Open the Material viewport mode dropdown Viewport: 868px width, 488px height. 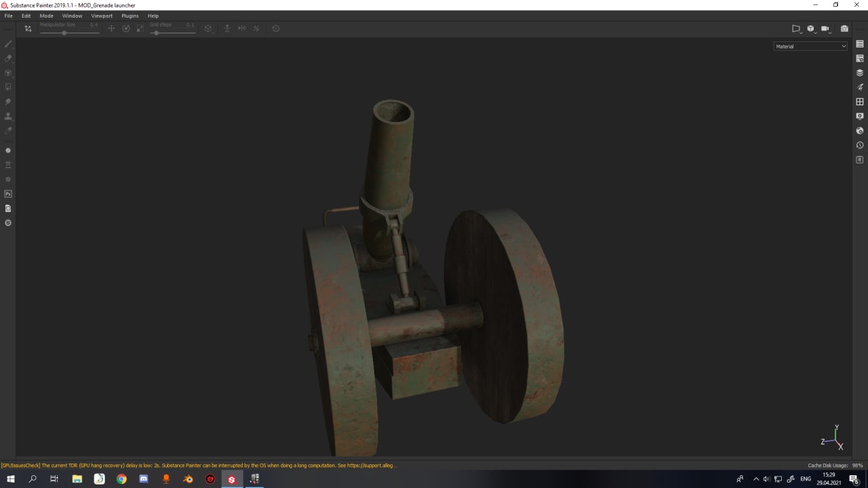click(x=810, y=46)
